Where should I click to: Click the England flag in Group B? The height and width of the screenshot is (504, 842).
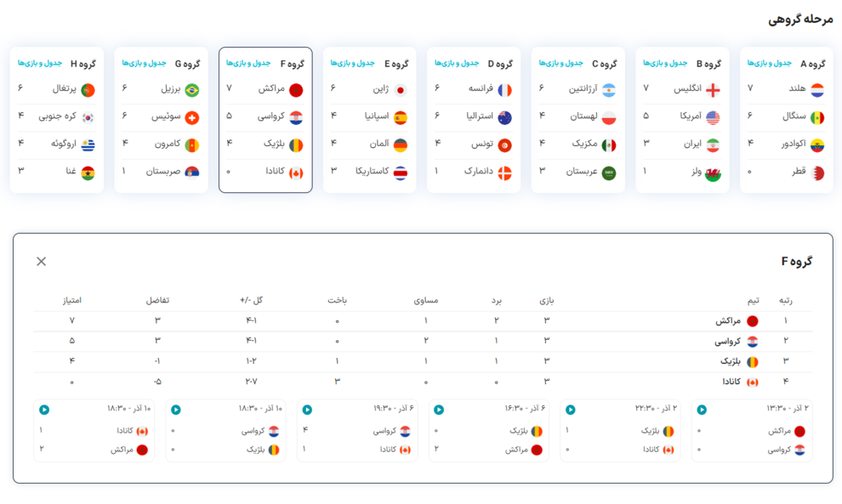[713, 89]
